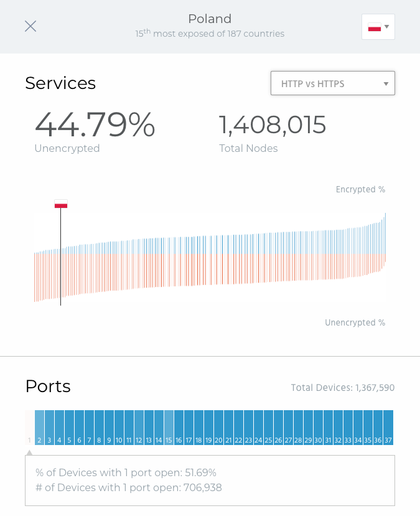
Task: Select port bar number 18
Action: tap(198, 428)
